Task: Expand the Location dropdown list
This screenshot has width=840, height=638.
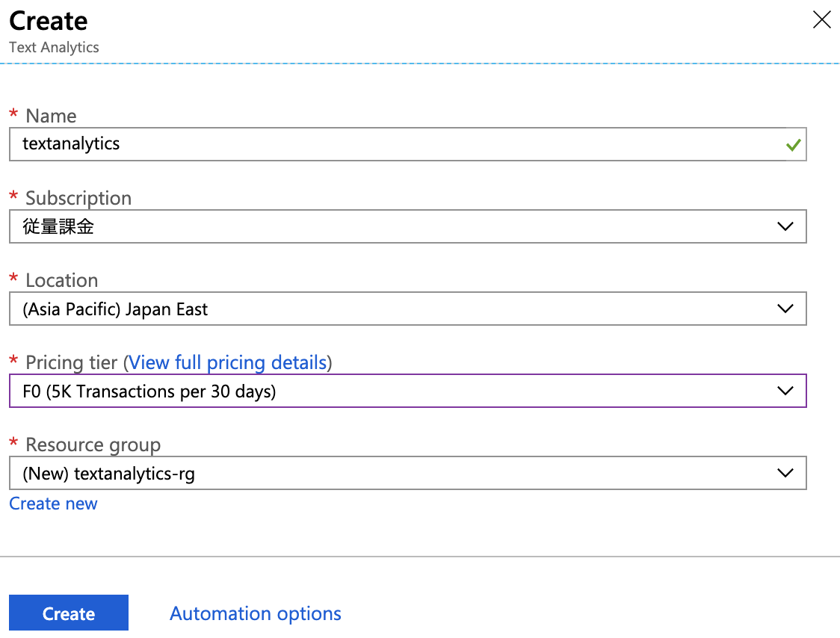Action: (x=785, y=308)
